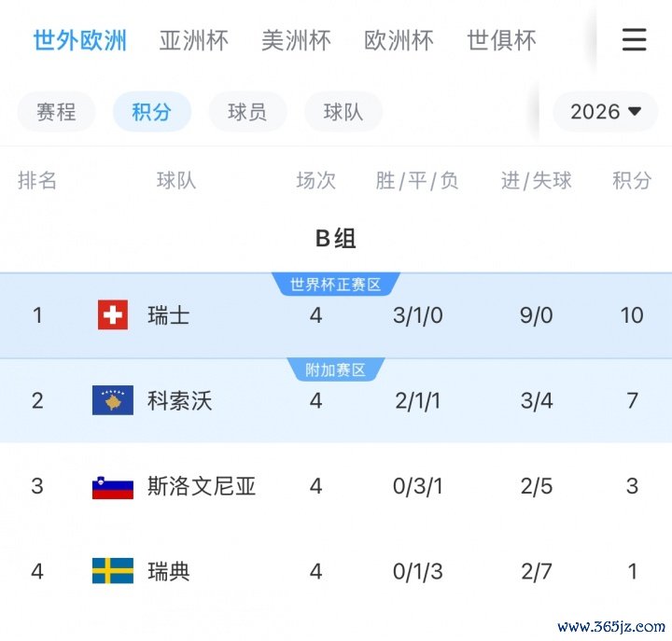Open team 瑞典 from standings
The height and width of the screenshot is (641, 672).
pyautogui.click(x=169, y=571)
